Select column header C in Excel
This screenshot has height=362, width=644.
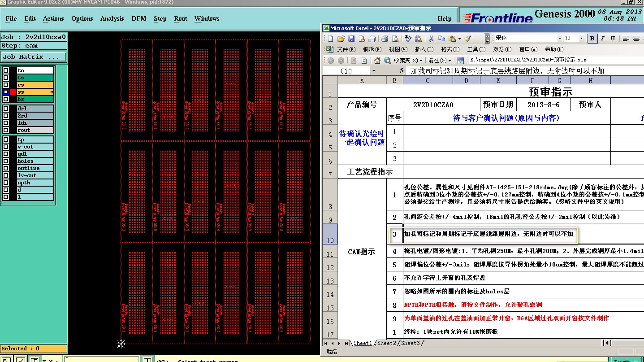point(428,80)
